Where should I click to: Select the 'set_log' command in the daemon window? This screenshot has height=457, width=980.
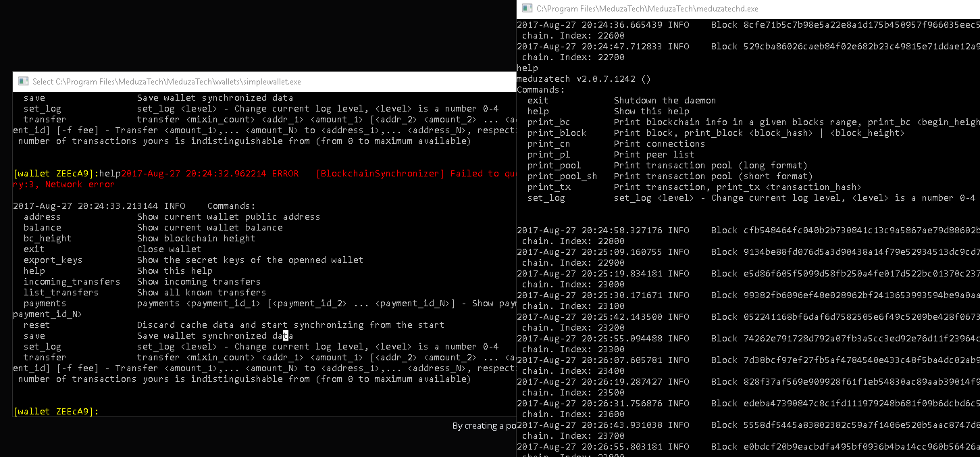546,198
